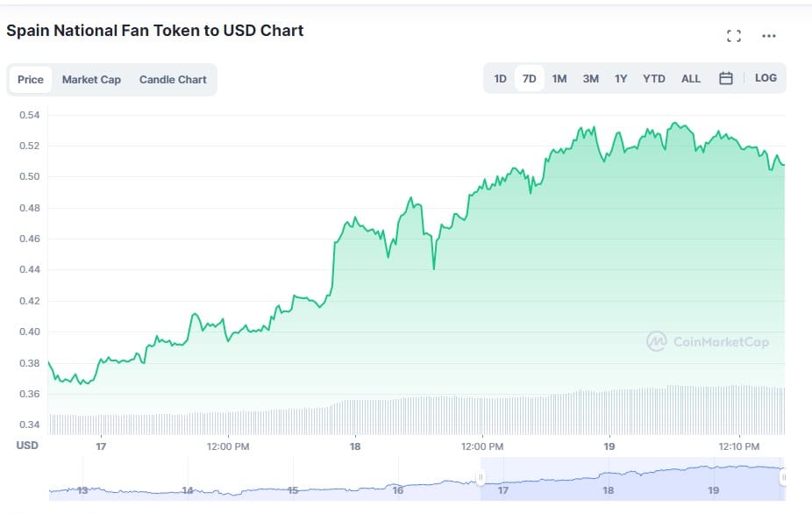Select the ALL time range
Viewport: 812px width, 514px height.
(x=691, y=79)
